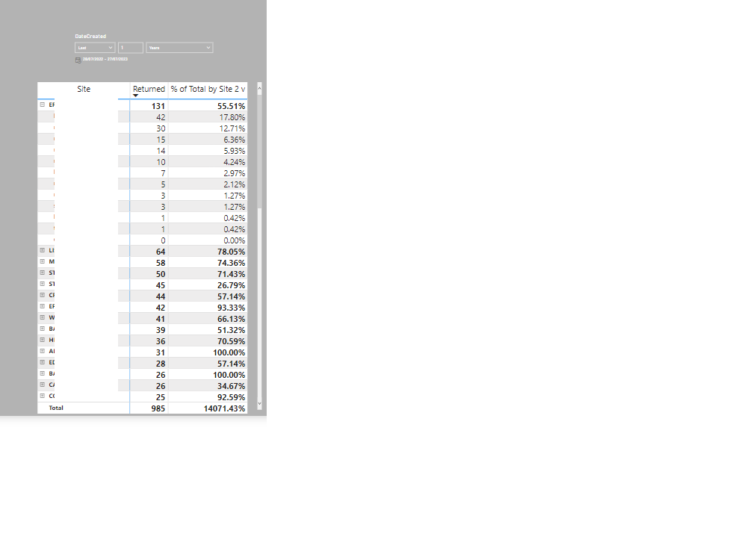Open the 'Years' period dropdown
This screenshot has height=560, width=747.
pyautogui.click(x=179, y=48)
